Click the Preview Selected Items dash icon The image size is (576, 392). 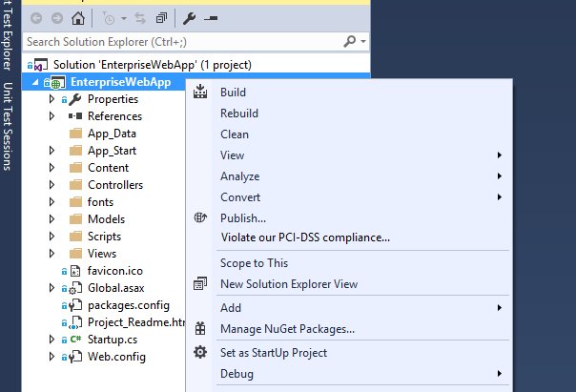[211, 18]
